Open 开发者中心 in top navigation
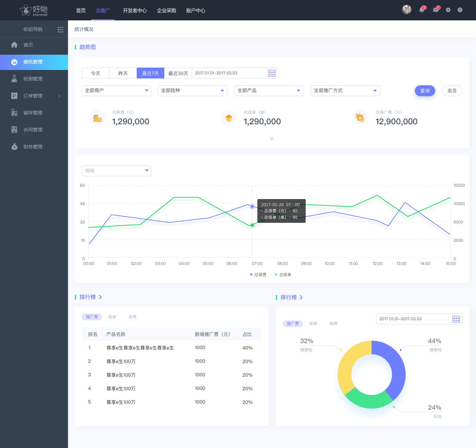The image size is (476, 448). (135, 11)
